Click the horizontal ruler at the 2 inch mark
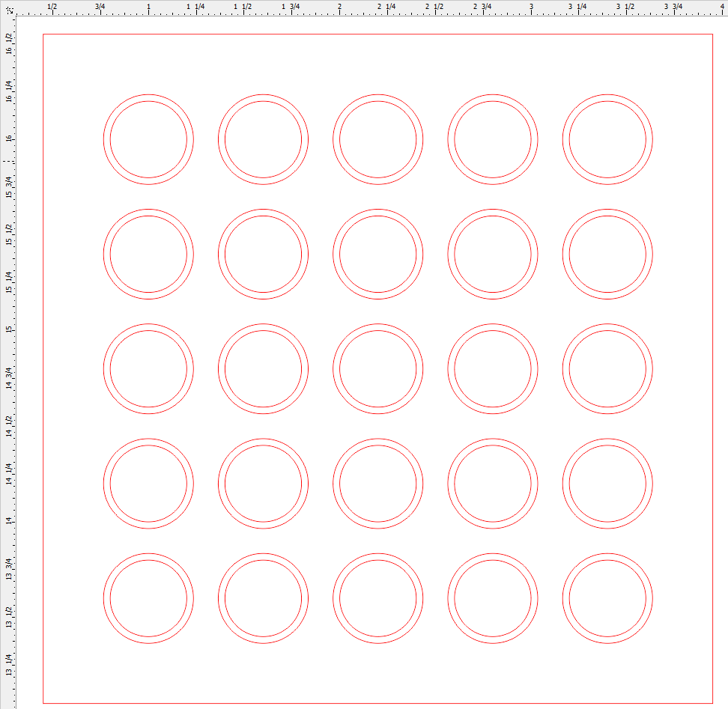 pos(340,8)
